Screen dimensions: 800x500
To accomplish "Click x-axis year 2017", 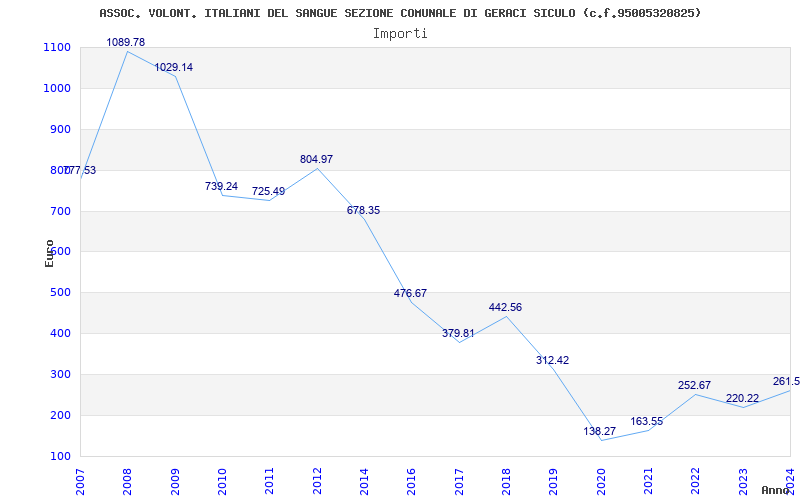I will click(x=459, y=481).
